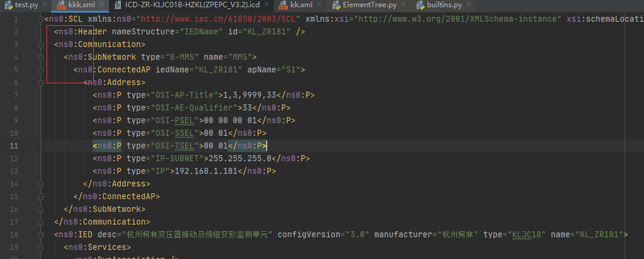This screenshot has height=259, width=644.
Task: Collapse the ns0:IED element fold on line 18
Action: [x=41, y=235]
